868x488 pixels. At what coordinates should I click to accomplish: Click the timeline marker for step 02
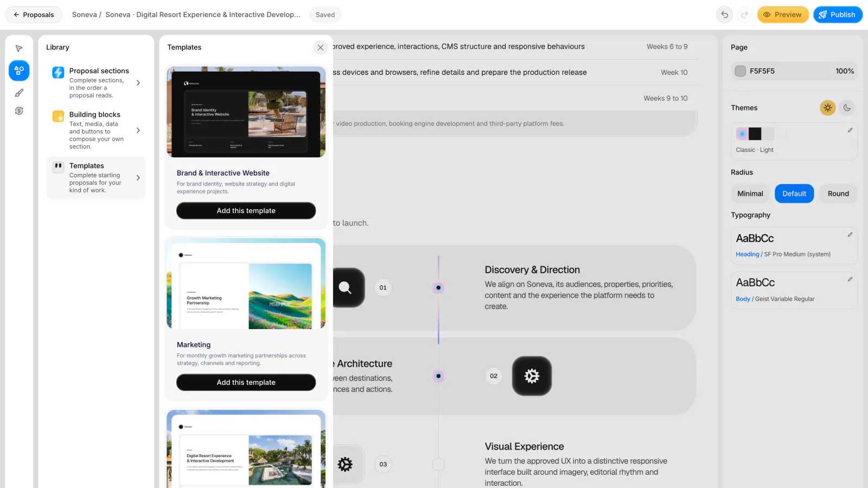click(x=438, y=376)
